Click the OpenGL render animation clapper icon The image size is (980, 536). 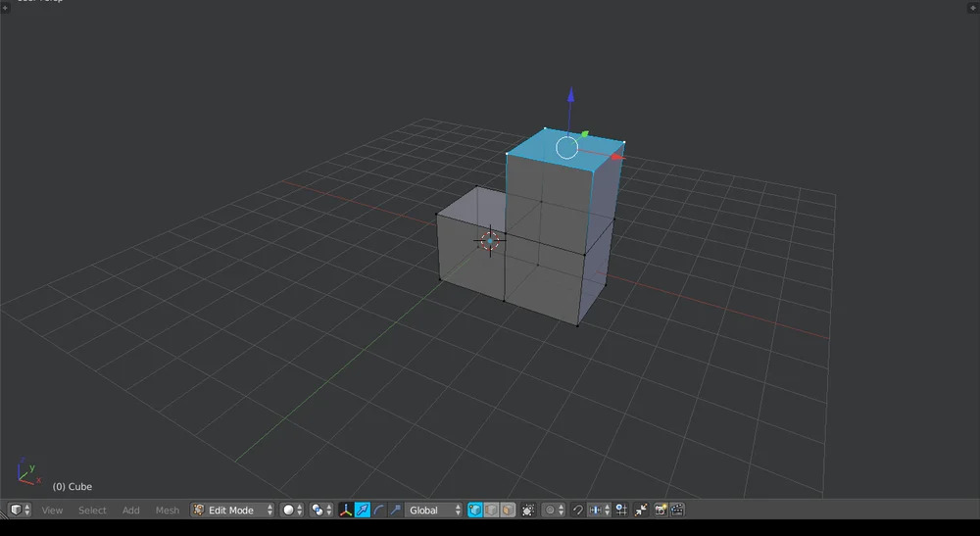pyautogui.click(x=676, y=511)
